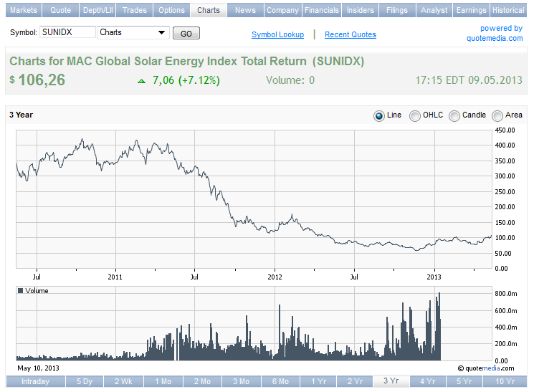Click the price value 106,26

click(42, 80)
